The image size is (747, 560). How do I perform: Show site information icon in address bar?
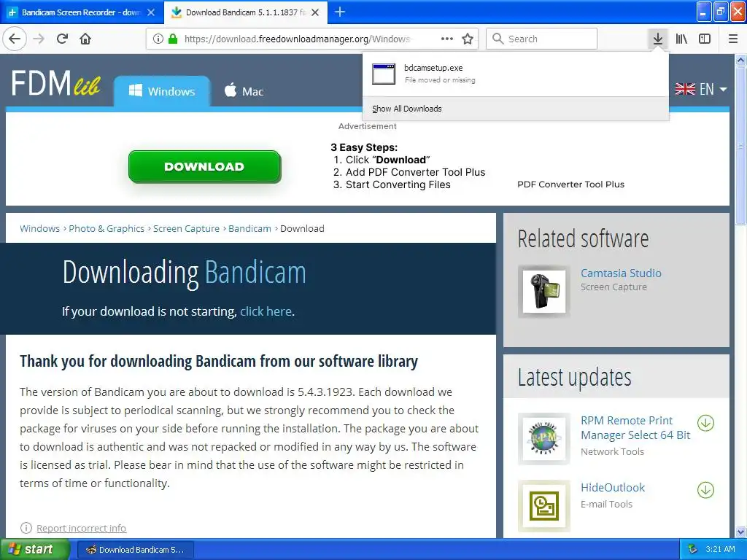click(x=158, y=39)
